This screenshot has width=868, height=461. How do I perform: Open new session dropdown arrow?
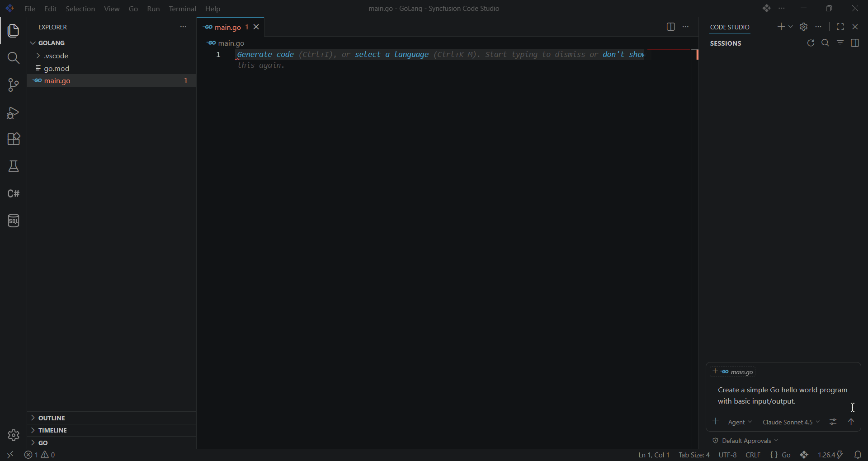791,27
